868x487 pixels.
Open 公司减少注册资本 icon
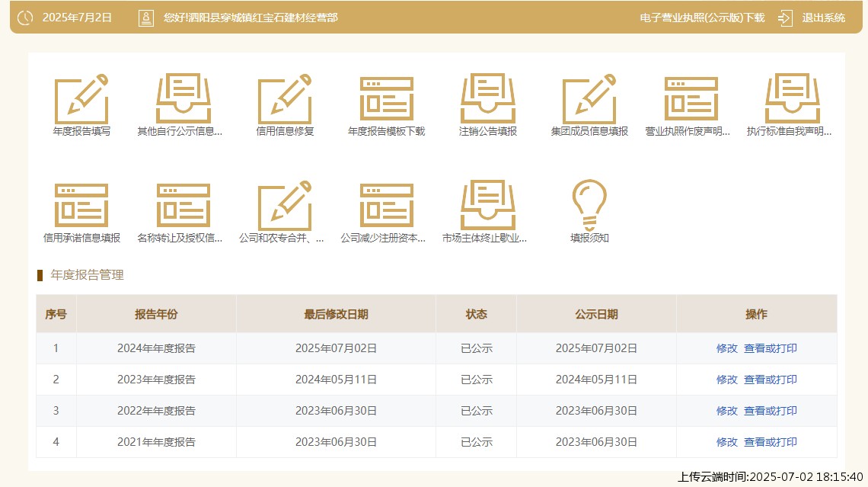point(386,206)
